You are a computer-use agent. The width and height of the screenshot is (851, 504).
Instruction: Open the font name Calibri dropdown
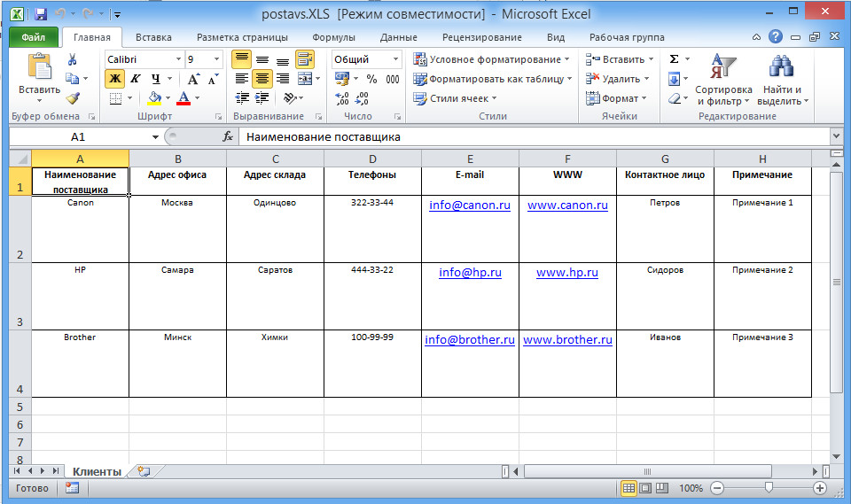pyautogui.click(x=178, y=59)
